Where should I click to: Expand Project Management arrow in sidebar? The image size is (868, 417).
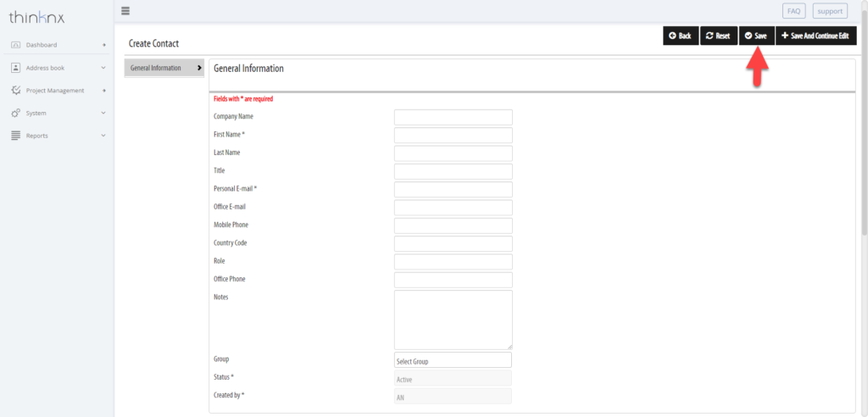[104, 91]
